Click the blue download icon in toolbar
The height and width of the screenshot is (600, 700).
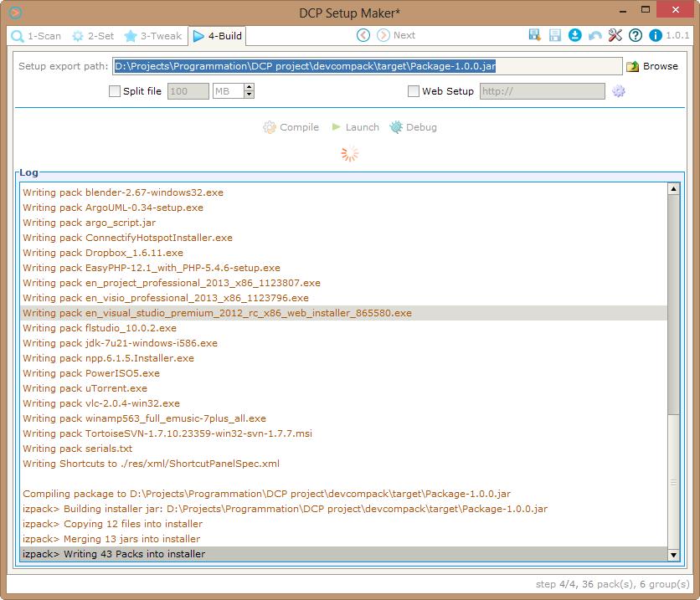click(575, 35)
